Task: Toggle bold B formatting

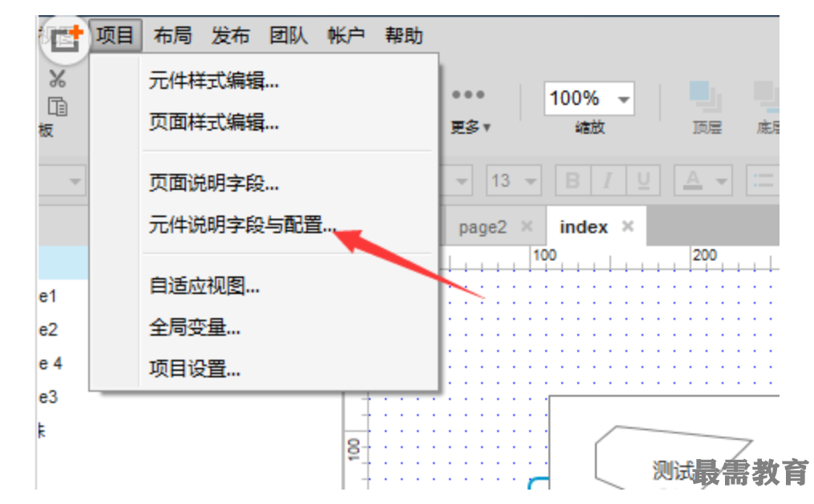Action: [x=573, y=180]
